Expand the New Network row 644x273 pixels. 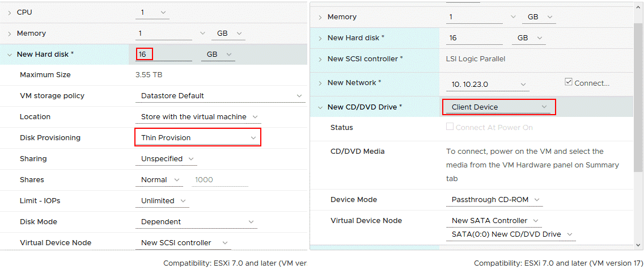(320, 83)
